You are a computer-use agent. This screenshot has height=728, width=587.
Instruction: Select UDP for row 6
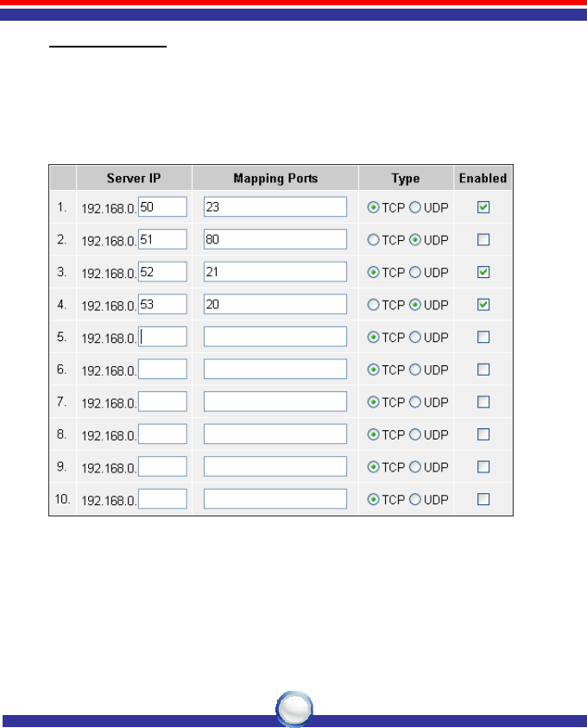(415, 370)
